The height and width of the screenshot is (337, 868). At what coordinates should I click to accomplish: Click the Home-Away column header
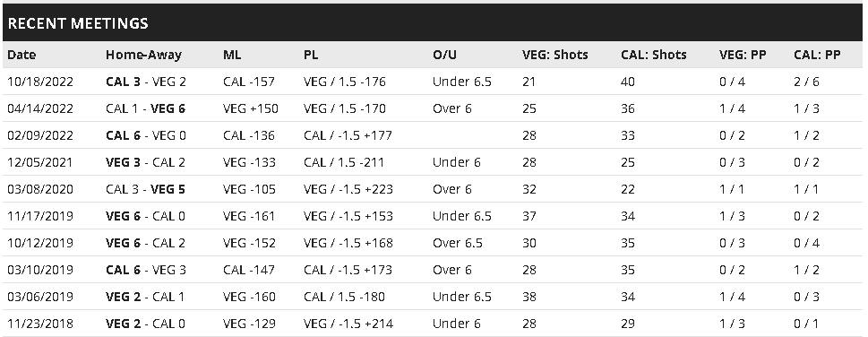[143, 55]
